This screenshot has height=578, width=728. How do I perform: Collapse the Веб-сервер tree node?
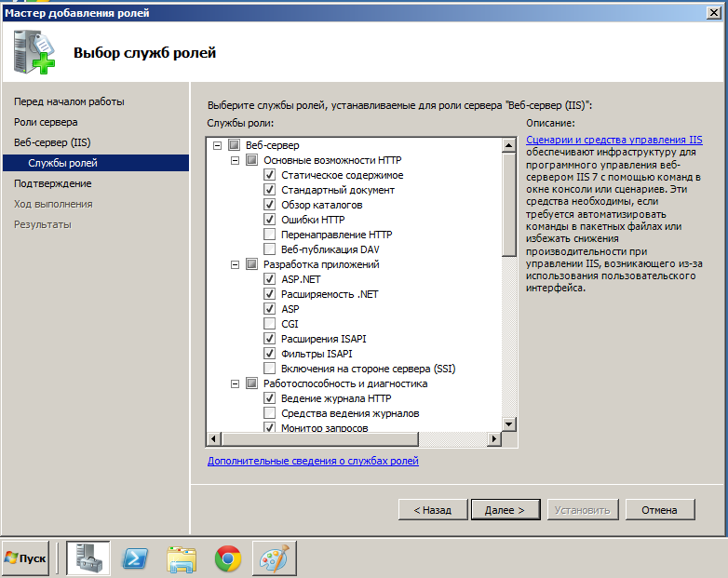(217, 145)
